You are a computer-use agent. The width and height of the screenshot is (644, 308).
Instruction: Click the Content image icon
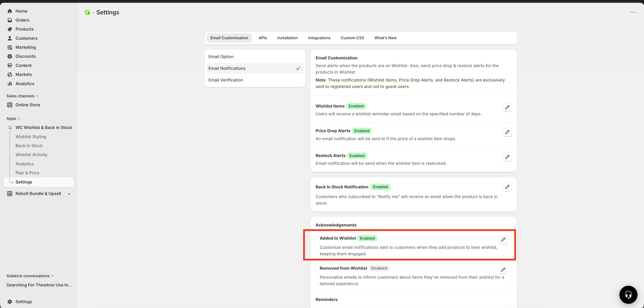click(x=10, y=65)
